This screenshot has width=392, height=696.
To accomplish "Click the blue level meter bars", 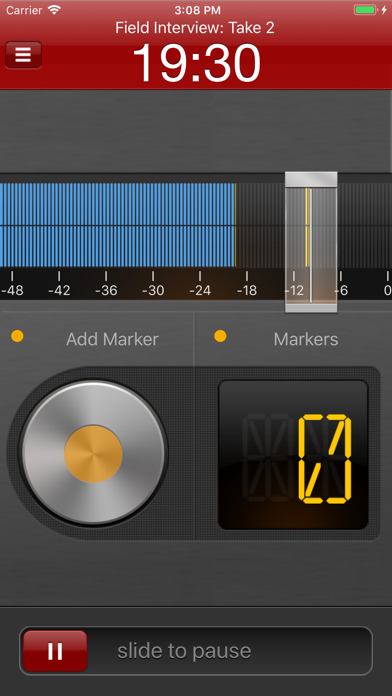I will tap(117, 225).
